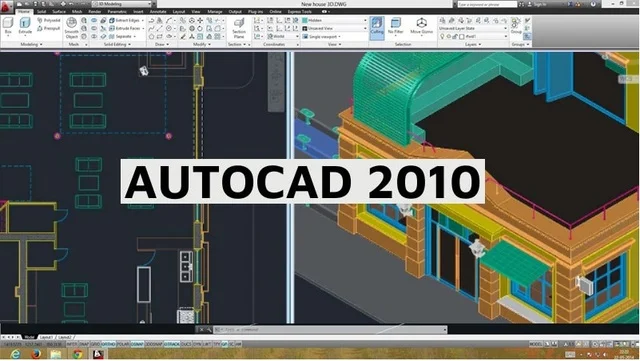Open the Hidden visual style dropdown
640x361 pixels.
pyautogui.click(x=334, y=20)
